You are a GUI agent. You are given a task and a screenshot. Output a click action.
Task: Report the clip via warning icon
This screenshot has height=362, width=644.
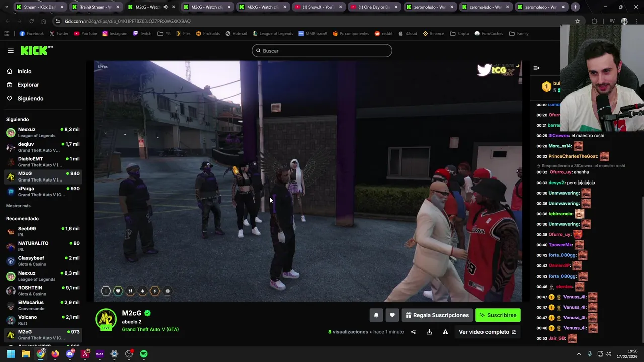coord(445,332)
